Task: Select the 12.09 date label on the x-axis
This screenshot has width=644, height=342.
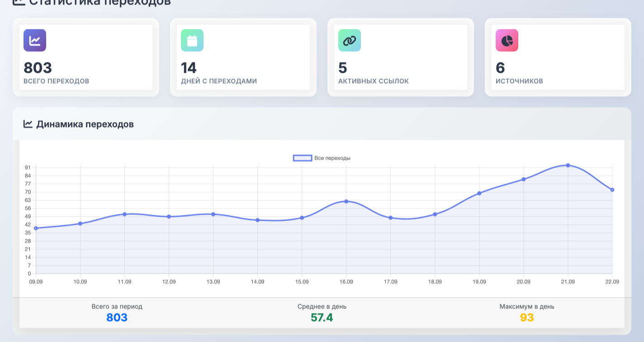Action: (169, 282)
